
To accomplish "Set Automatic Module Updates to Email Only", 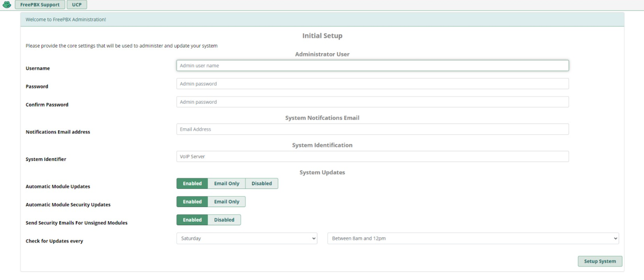I will pyautogui.click(x=226, y=183).
